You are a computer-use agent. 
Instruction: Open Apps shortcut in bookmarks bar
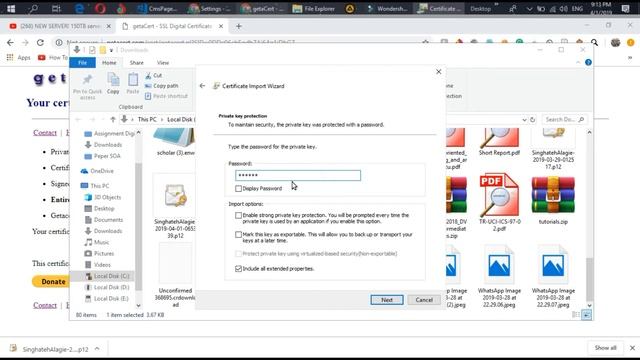[x=19, y=58]
